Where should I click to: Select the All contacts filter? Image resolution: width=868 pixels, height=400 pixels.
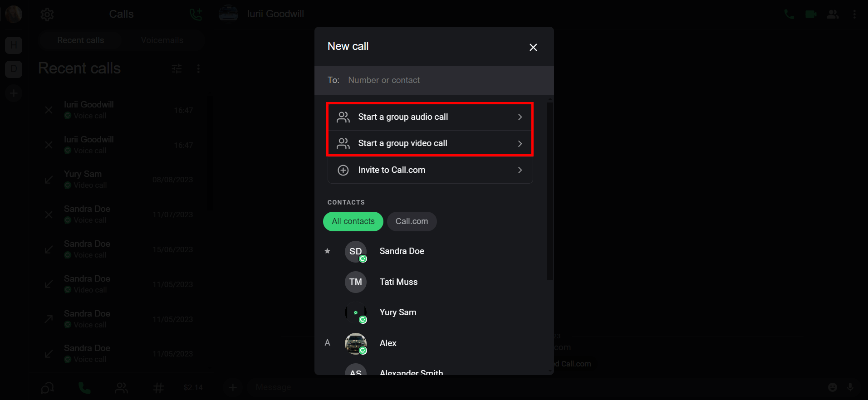click(x=353, y=221)
